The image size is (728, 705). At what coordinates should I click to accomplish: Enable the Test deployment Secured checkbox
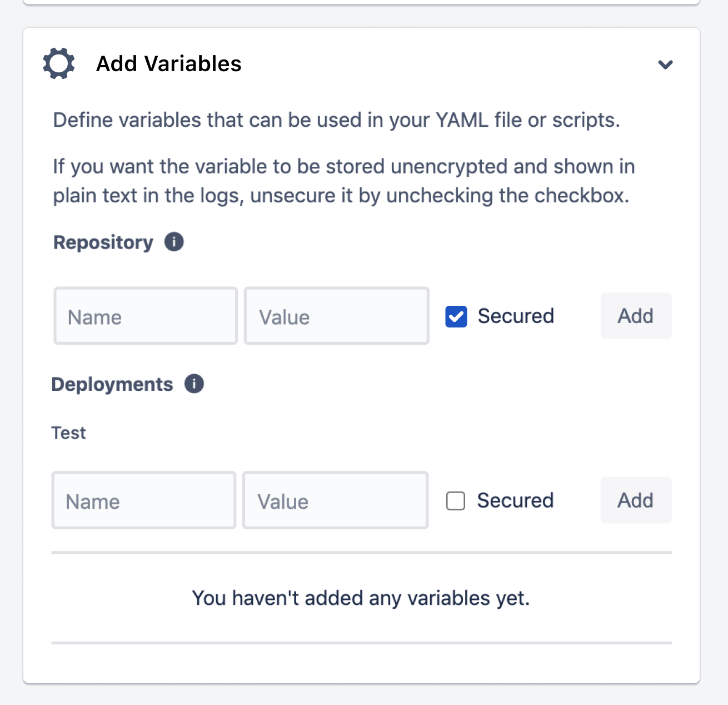pyautogui.click(x=456, y=501)
